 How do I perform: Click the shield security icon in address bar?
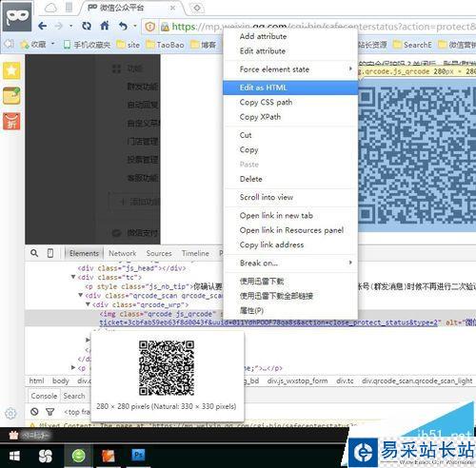pyautogui.click(x=149, y=27)
